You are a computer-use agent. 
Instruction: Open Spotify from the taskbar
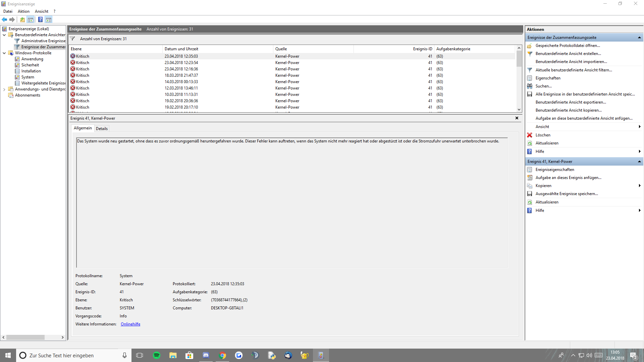click(156, 355)
